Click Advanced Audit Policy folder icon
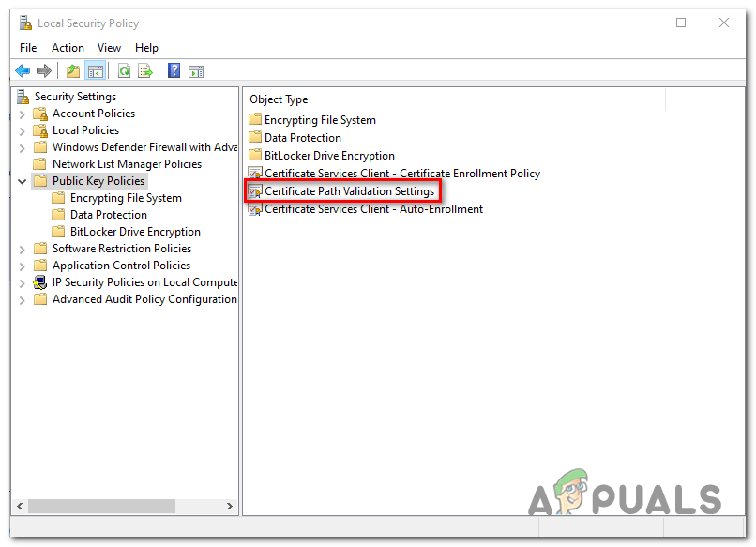Image resolution: width=756 pixels, height=547 pixels. (x=40, y=299)
